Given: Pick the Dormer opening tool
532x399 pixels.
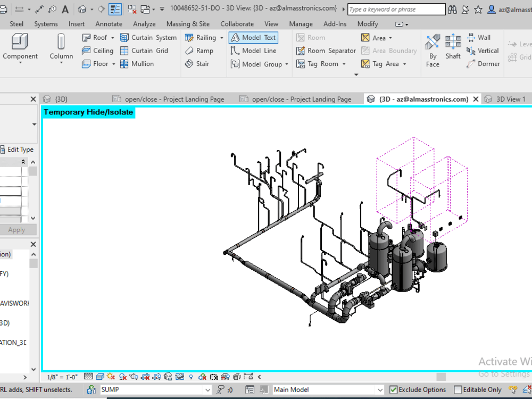Looking at the screenshot, I should tap(483, 64).
